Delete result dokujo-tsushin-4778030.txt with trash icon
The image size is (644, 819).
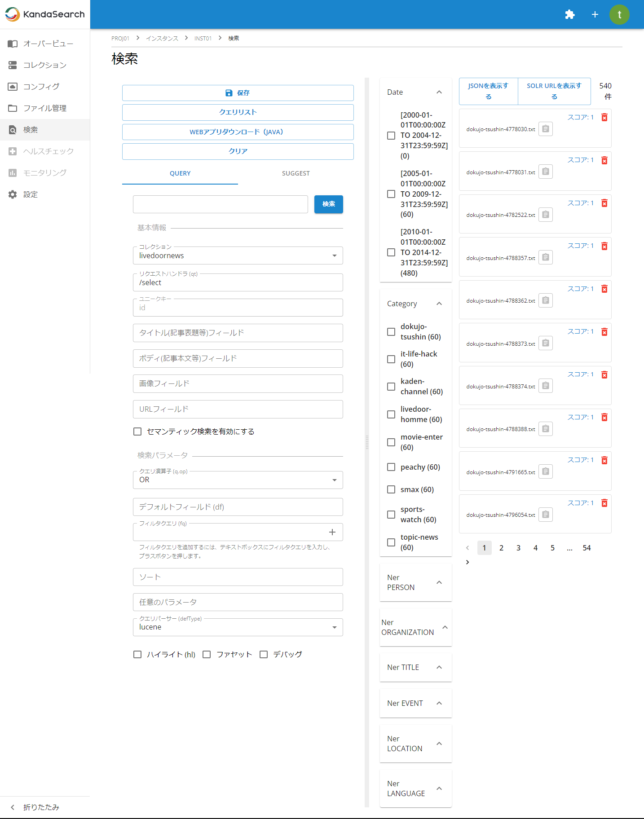604,117
